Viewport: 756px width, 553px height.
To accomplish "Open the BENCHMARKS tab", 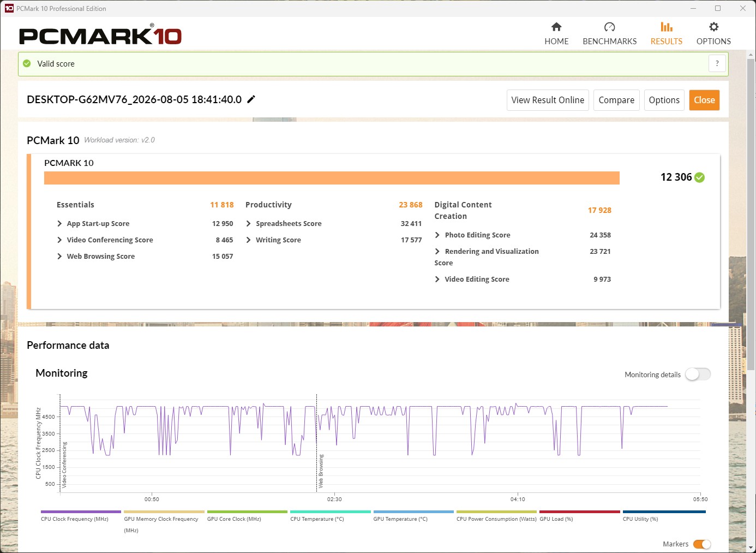I will tap(610, 34).
